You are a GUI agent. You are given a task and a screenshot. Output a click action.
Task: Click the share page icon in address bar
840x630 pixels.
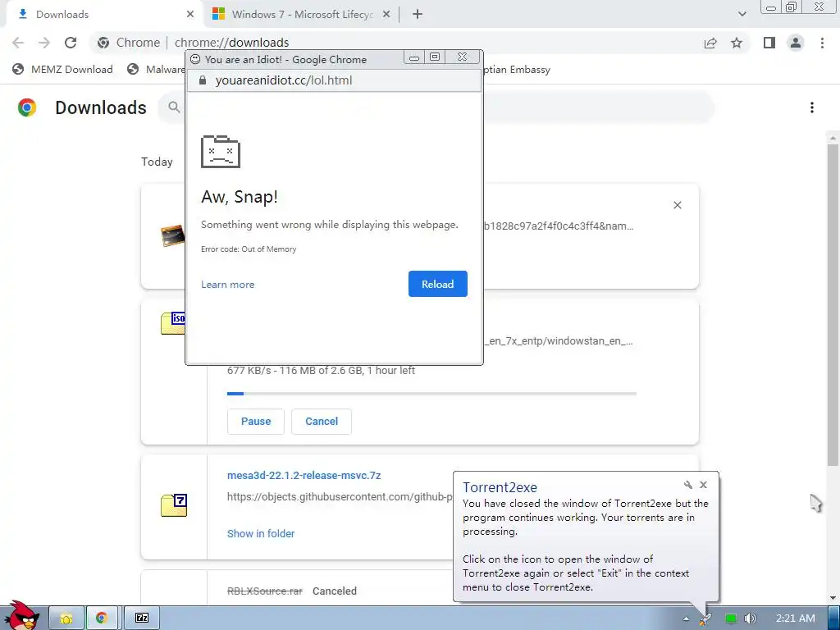710,43
